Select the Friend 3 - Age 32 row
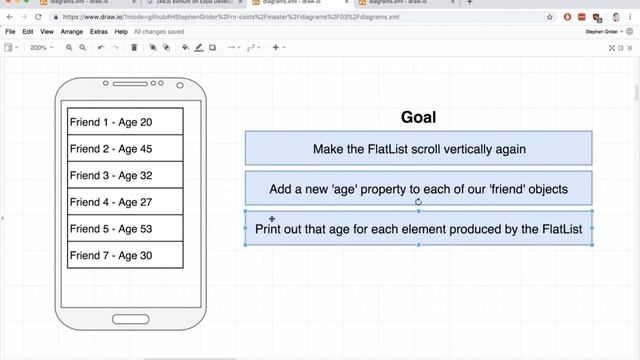This screenshot has height=360, width=640. pos(125,175)
